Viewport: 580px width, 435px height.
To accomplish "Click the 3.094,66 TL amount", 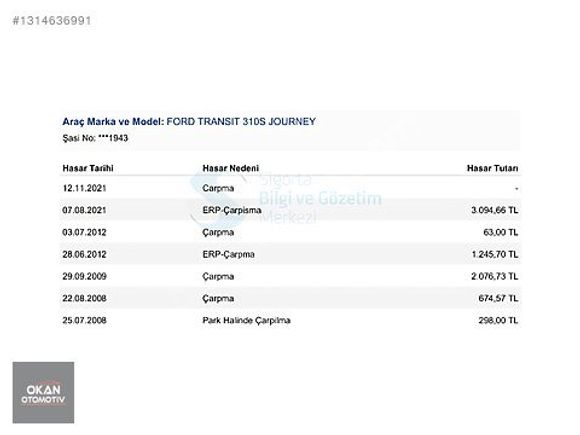I will 495,210.
